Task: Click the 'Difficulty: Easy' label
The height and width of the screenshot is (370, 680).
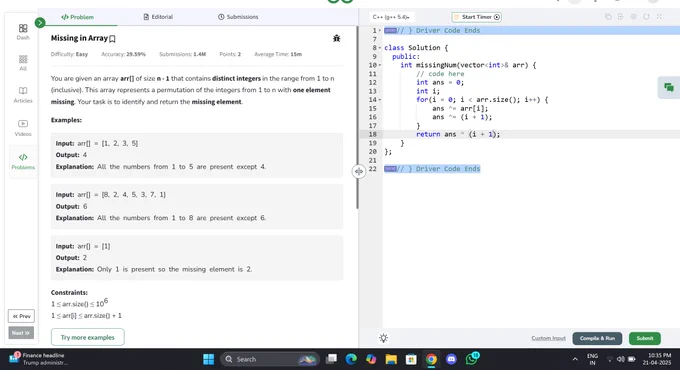Action: (69, 54)
